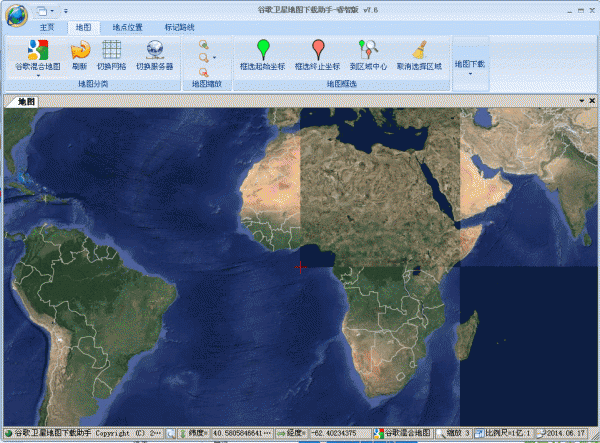Click the middle zoom magnifier in 地图缩放
This screenshot has width=600, height=443.
pos(204,58)
